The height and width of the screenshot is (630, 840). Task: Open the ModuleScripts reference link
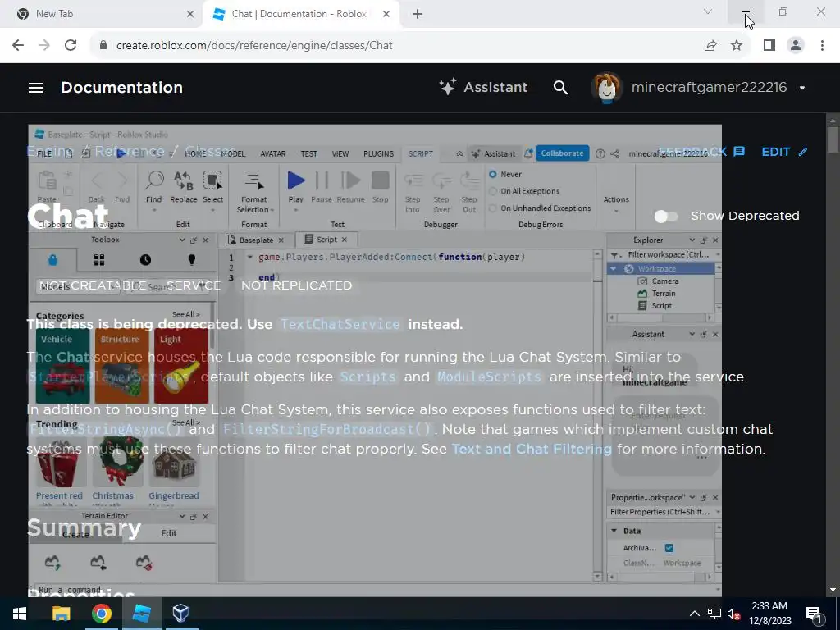click(489, 377)
